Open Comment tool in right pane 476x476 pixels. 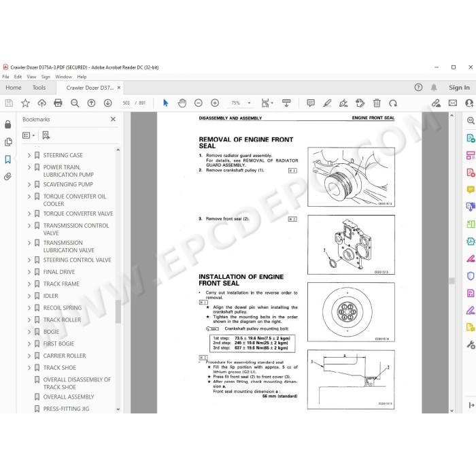coord(471,190)
